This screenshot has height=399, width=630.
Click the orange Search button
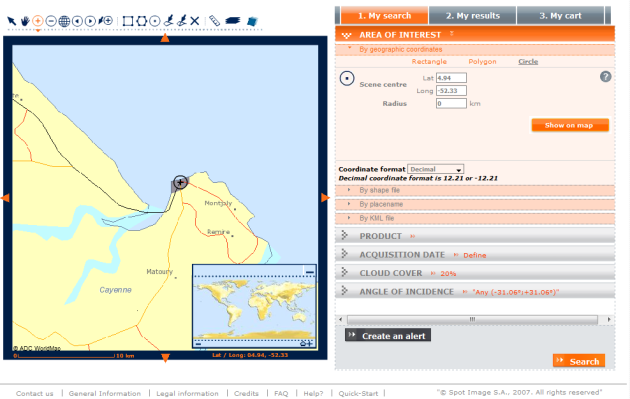(x=579, y=361)
